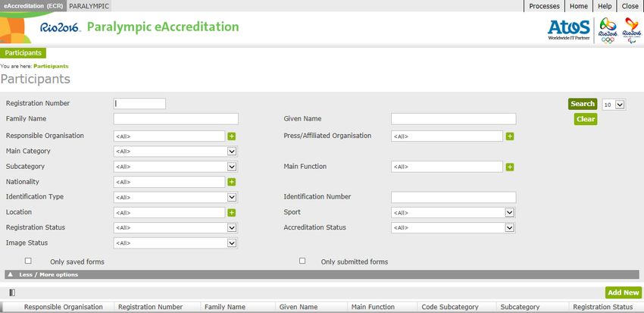
Task: Click into the Registration Number field
Action: (x=139, y=104)
